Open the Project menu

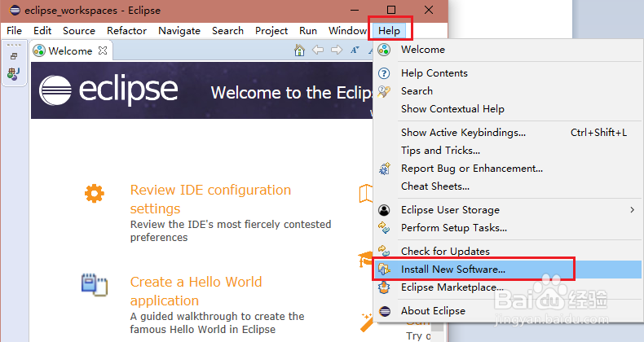coord(271,31)
